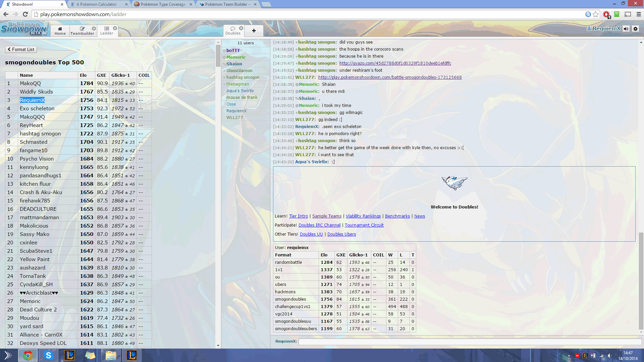Click the plus button to join rooms

click(254, 31)
